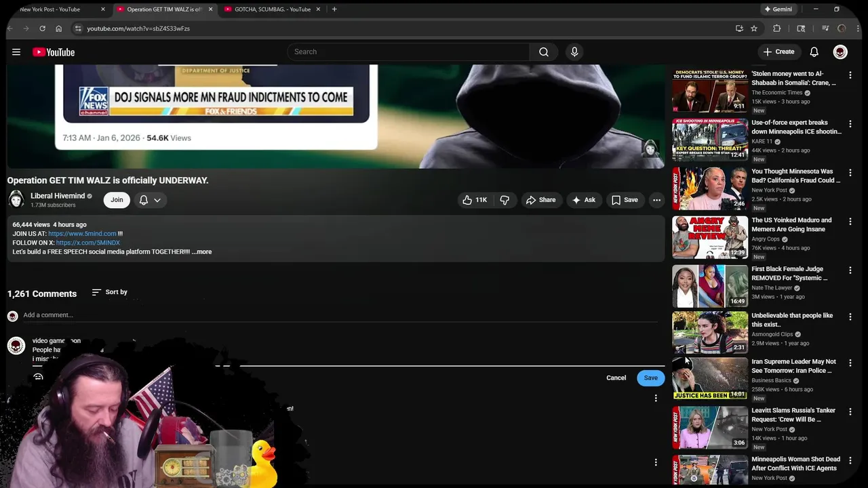Screen dimensions: 868x488
Task: Save the video to a playlist
Action: 625,200
